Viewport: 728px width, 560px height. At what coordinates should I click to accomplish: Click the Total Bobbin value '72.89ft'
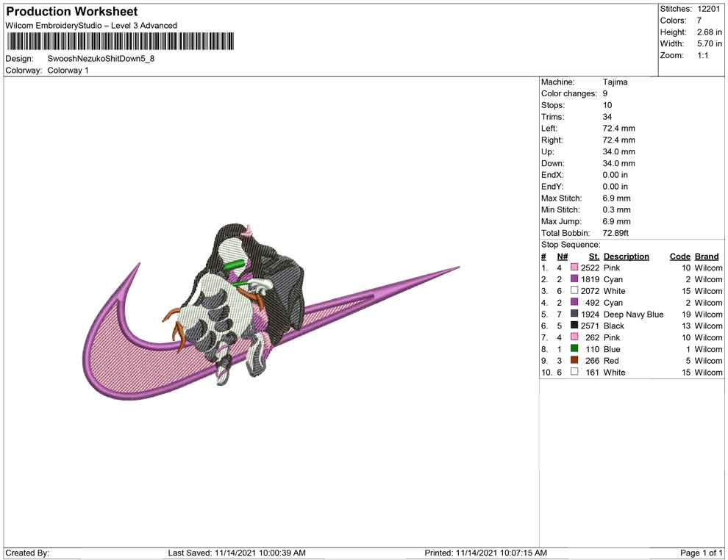point(615,233)
